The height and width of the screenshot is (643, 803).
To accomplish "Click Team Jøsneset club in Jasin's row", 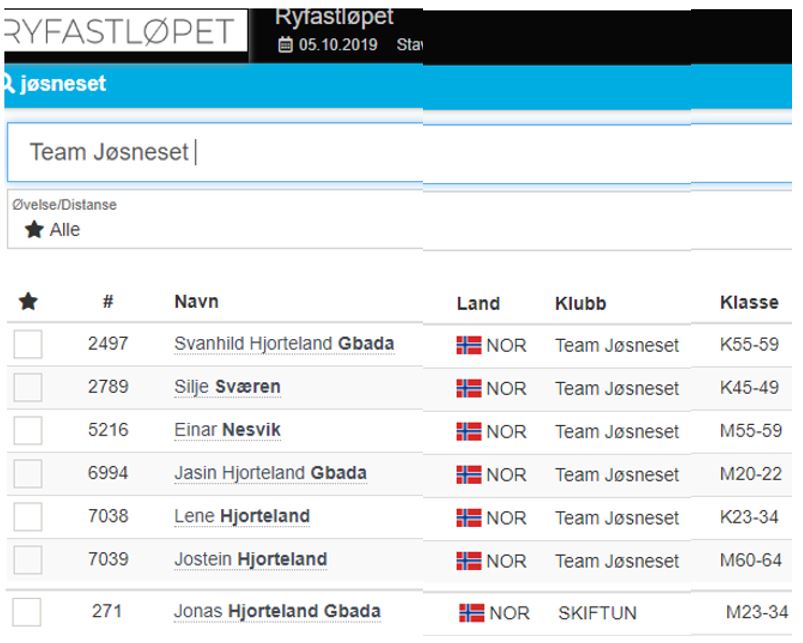I will pyautogui.click(x=617, y=475).
